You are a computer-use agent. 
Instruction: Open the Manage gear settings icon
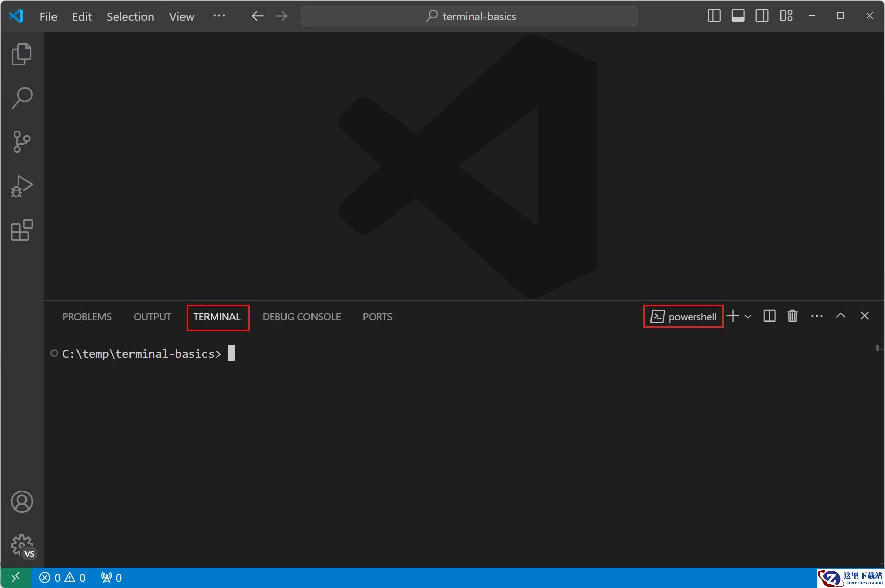click(22, 546)
